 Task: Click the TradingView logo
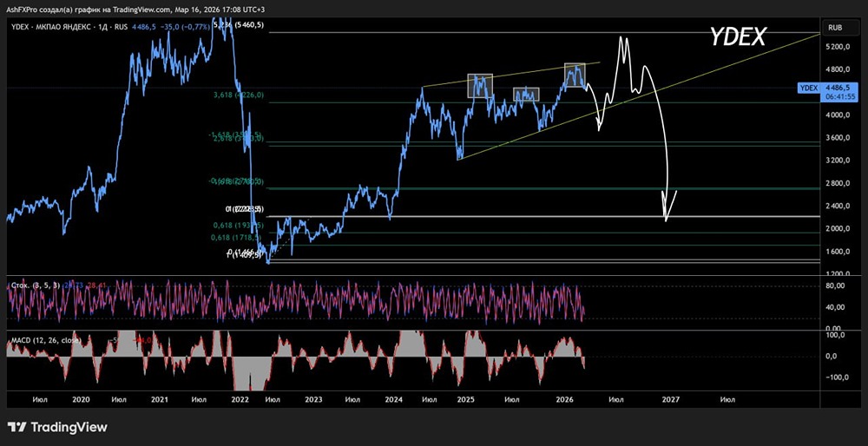(x=57, y=427)
